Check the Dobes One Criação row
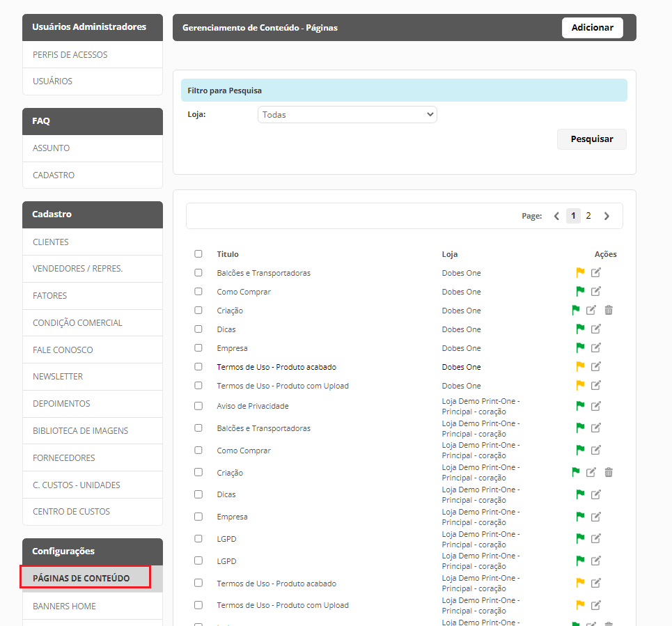Screen dimensions: 672x626 [x=198, y=311]
